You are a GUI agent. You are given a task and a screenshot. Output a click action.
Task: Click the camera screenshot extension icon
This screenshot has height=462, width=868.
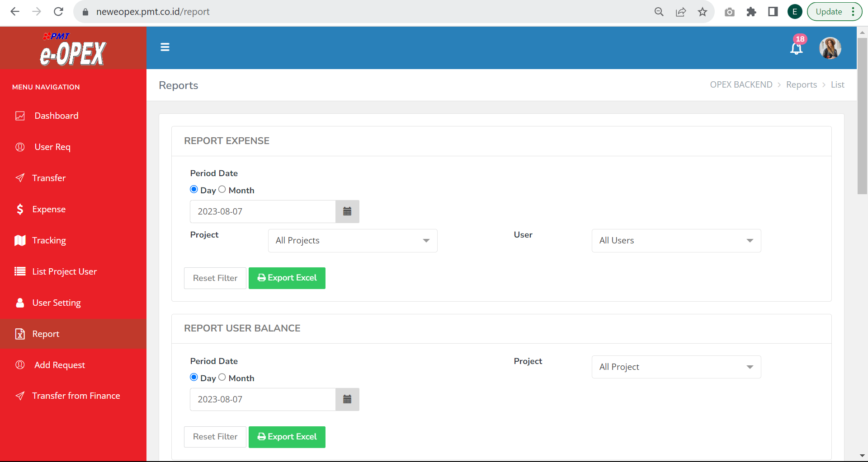pyautogui.click(x=729, y=12)
